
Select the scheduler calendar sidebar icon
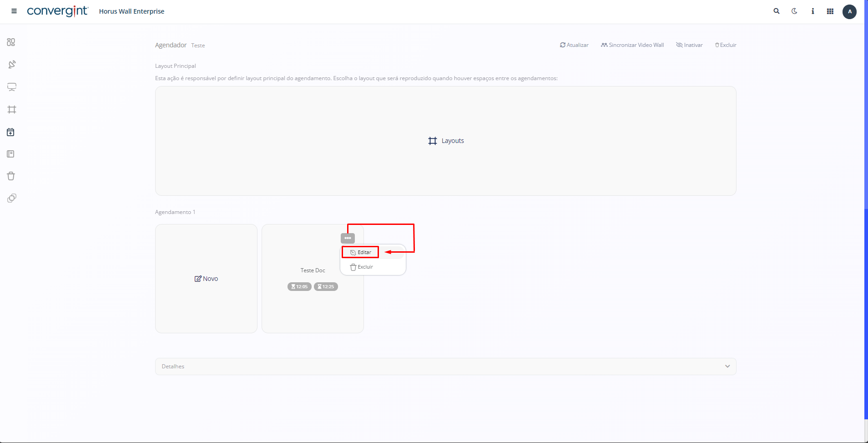click(11, 132)
